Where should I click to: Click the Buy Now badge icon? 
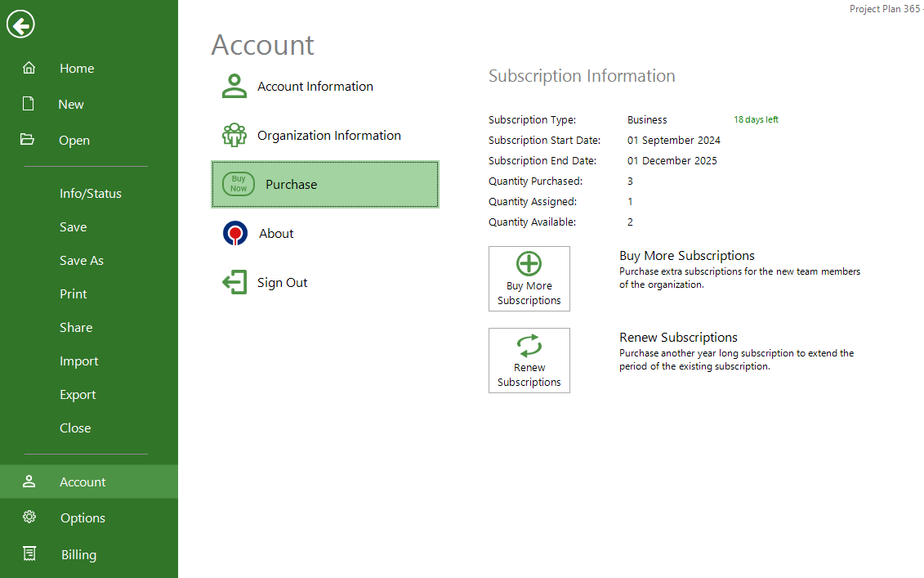pyautogui.click(x=239, y=184)
